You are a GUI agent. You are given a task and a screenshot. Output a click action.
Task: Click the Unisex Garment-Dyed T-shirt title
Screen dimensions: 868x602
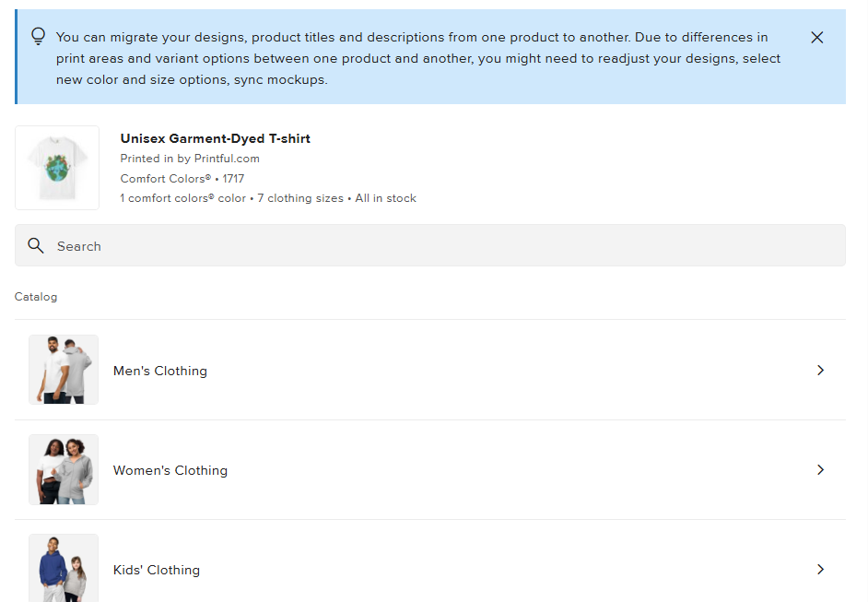coord(216,138)
